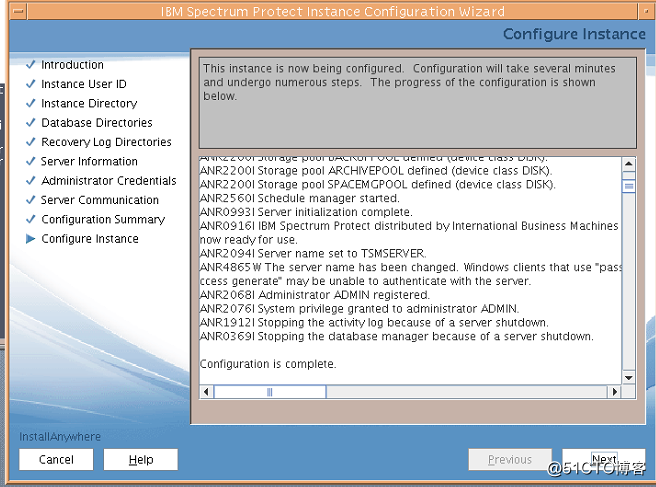Click the Configure Instance page heading

click(x=574, y=34)
